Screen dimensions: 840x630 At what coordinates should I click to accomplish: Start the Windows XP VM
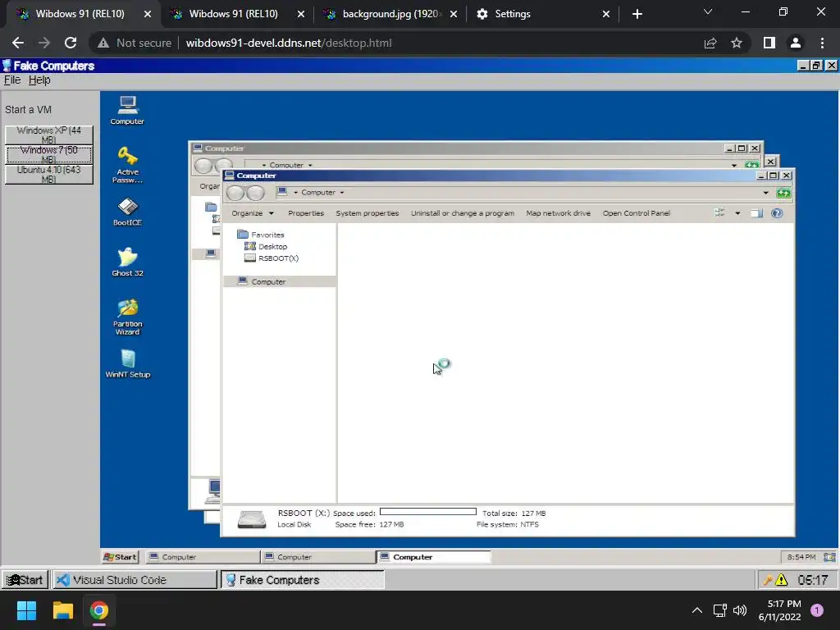[48, 135]
